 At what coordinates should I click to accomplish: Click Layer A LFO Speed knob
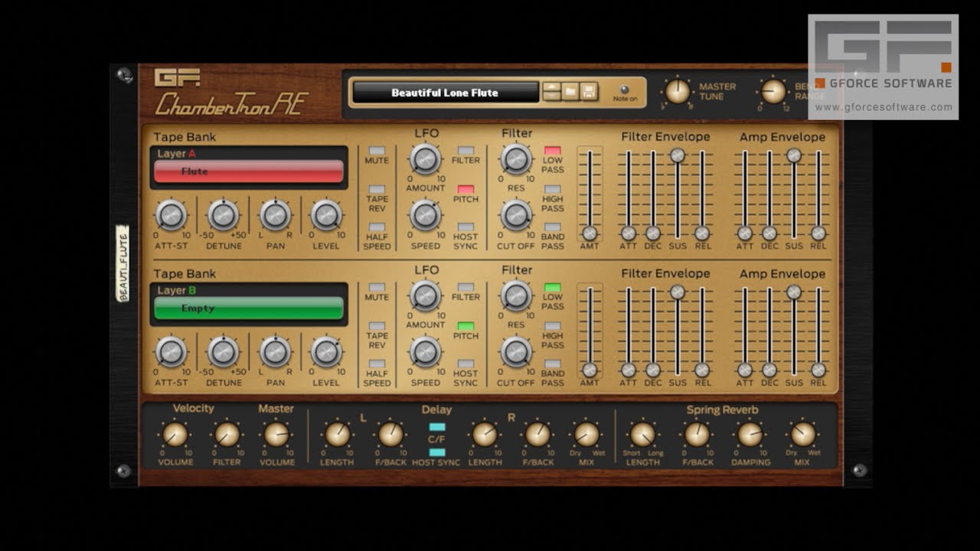[x=425, y=215]
